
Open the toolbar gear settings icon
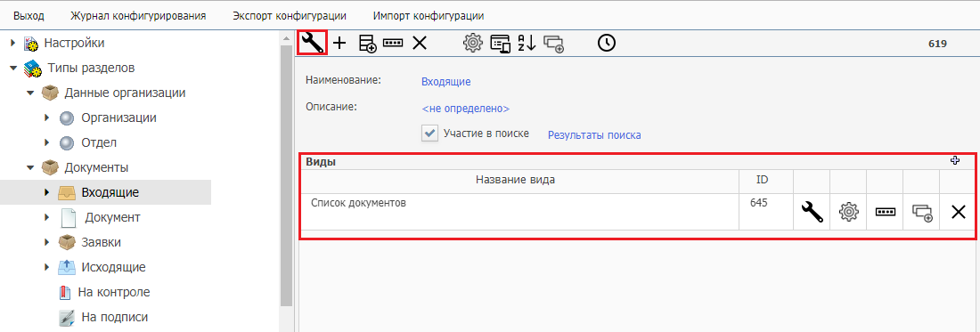(x=473, y=43)
